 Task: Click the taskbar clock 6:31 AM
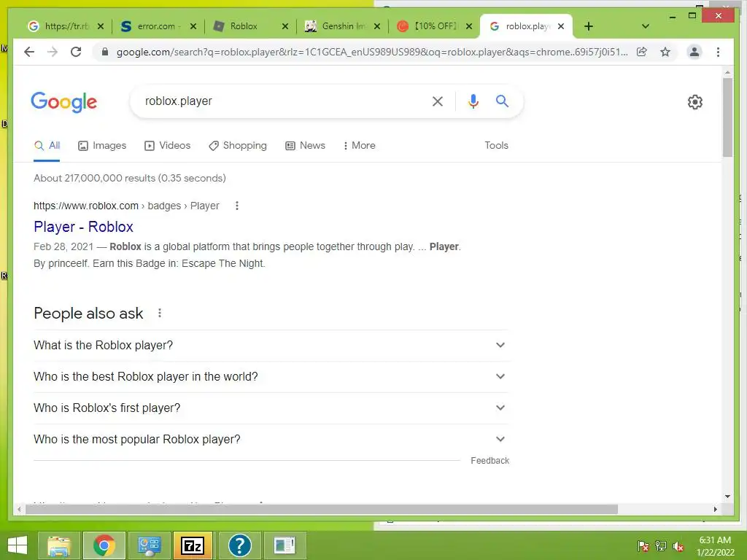click(x=715, y=540)
